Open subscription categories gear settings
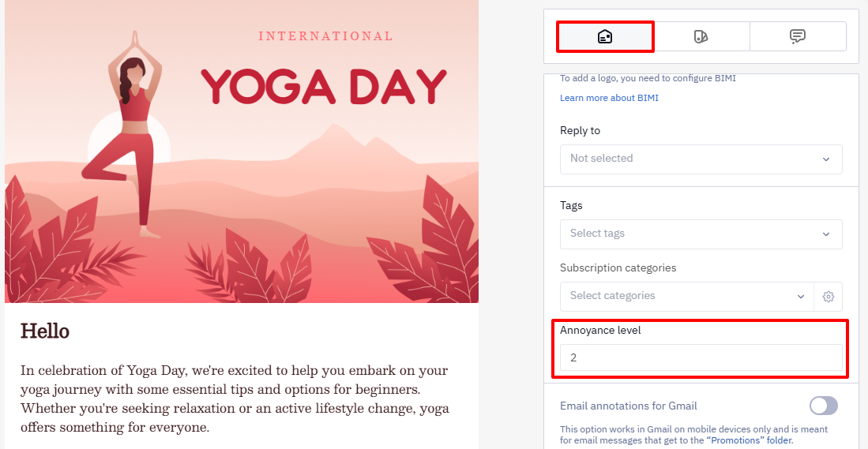This screenshot has height=449, width=868. (x=829, y=297)
